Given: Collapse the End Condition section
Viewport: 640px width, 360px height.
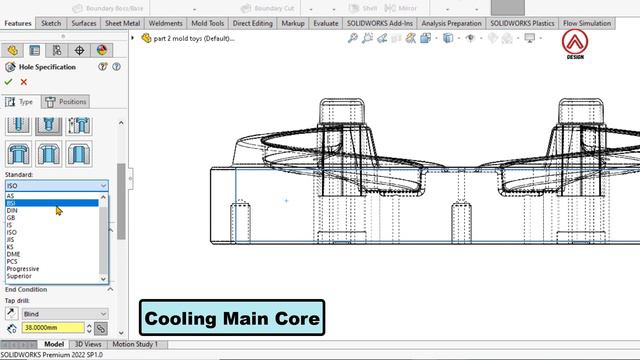Looking at the screenshot, I should pos(110,289).
